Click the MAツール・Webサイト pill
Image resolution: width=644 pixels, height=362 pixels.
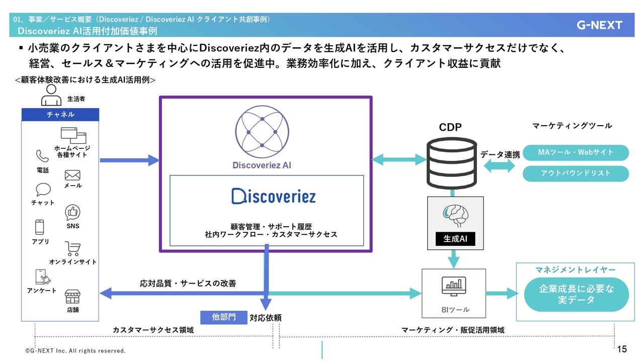[576, 152]
